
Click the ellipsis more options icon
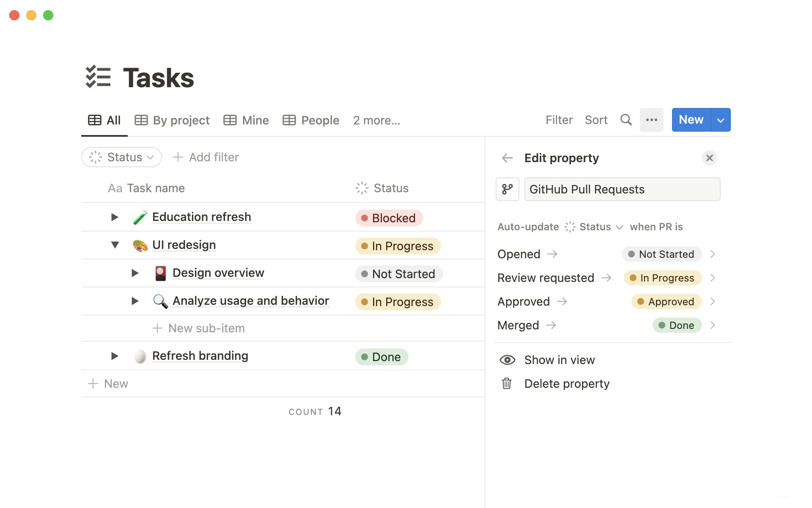tap(651, 120)
